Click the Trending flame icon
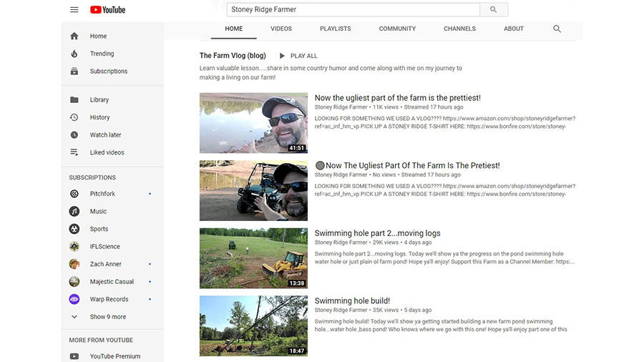Image resolution: width=644 pixels, height=362 pixels. click(x=74, y=54)
